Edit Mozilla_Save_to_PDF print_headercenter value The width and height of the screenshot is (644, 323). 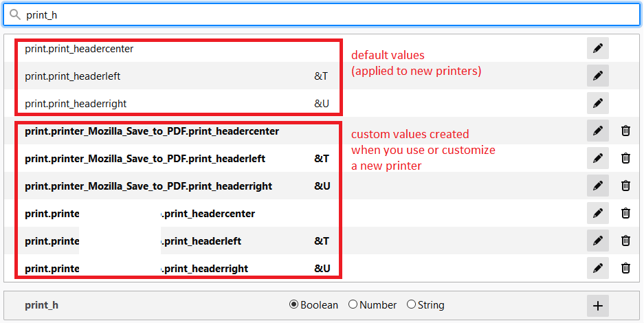(x=598, y=131)
